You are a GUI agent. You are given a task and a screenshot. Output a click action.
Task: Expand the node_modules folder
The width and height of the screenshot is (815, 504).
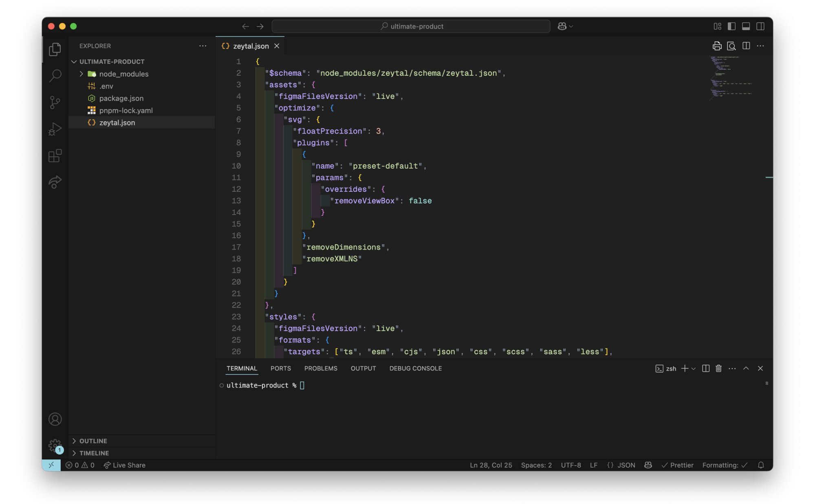[x=123, y=74]
